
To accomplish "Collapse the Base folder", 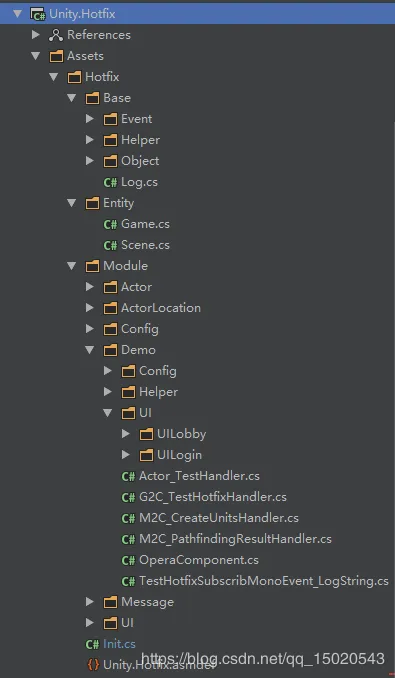I will click(72, 98).
